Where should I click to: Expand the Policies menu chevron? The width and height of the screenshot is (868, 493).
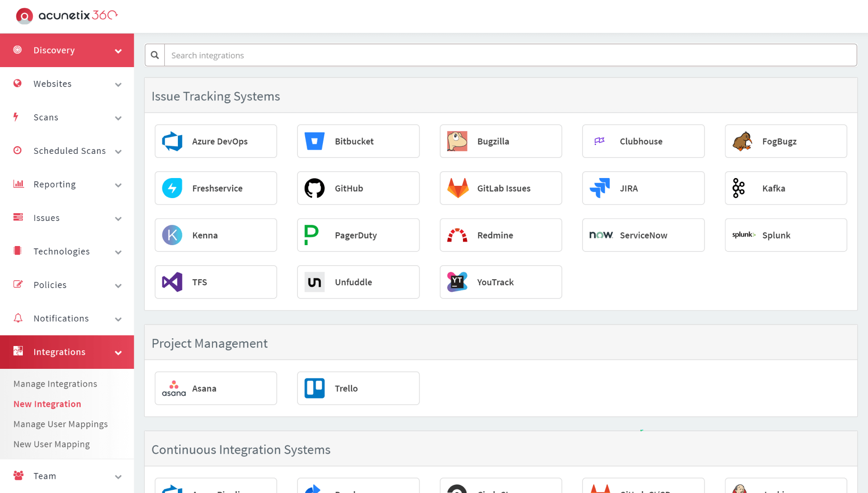tap(118, 286)
